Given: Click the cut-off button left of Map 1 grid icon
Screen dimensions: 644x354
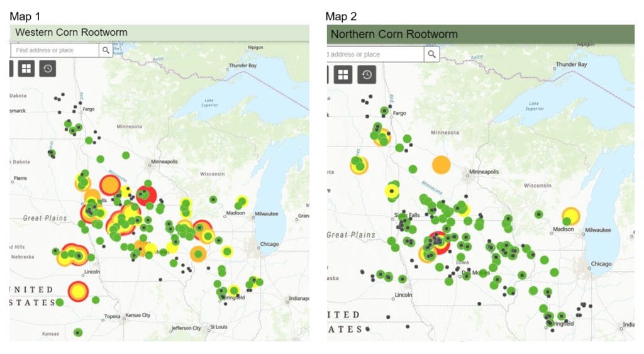Looking at the screenshot, I should [11, 69].
